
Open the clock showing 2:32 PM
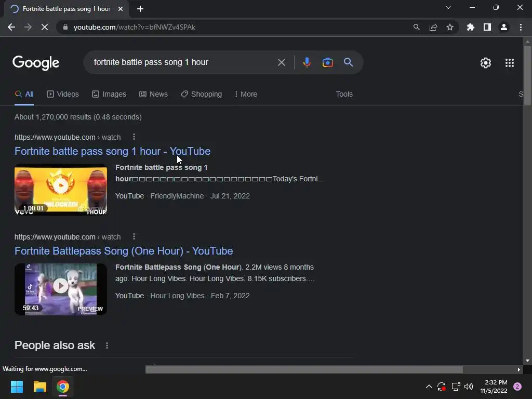point(494,387)
